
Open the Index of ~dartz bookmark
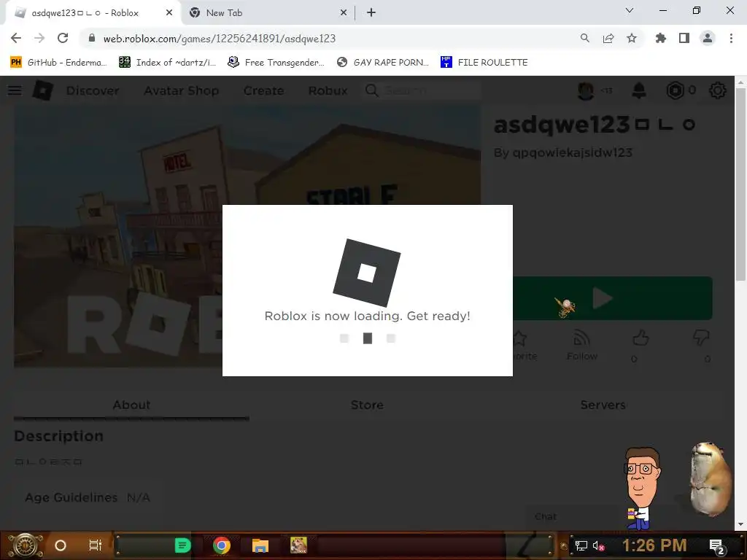[167, 63]
